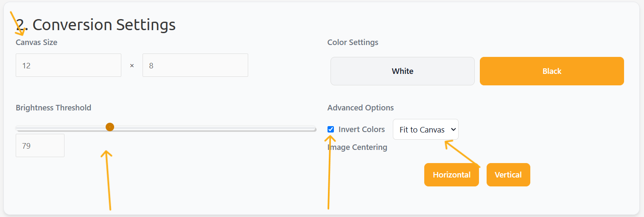Image resolution: width=644 pixels, height=217 pixels.
Task: Click the Canvas Size label
Action: (x=36, y=42)
